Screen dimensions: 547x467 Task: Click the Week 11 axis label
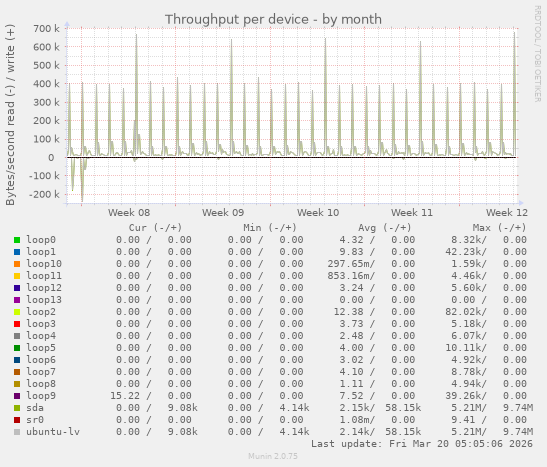412,213
